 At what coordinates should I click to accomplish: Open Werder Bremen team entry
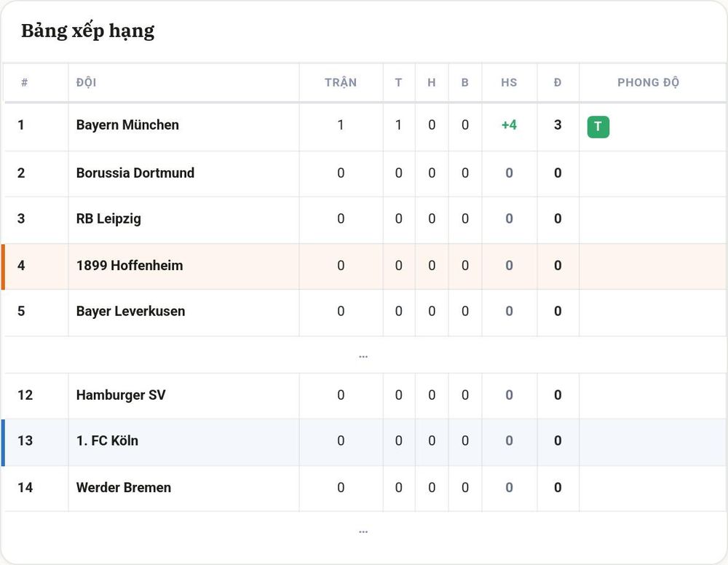point(124,488)
